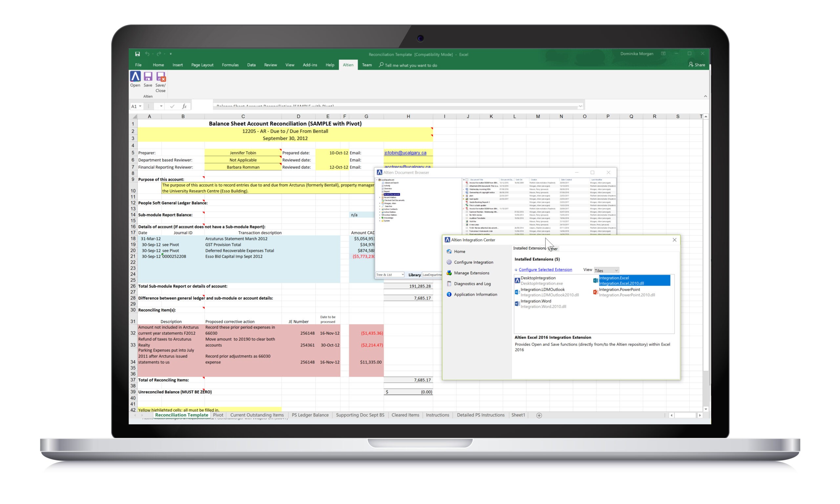Click the Configure Selected Extension link
840x504 pixels.
pos(545,270)
